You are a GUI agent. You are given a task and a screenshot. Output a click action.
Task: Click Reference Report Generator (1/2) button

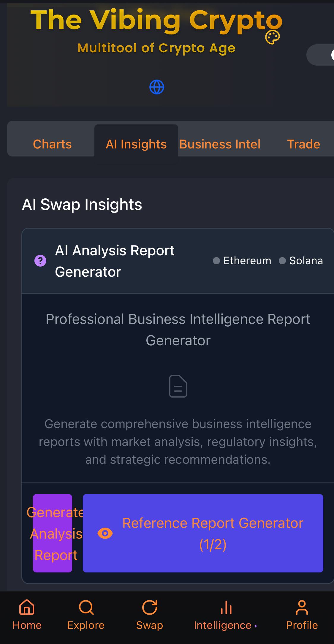tap(203, 533)
